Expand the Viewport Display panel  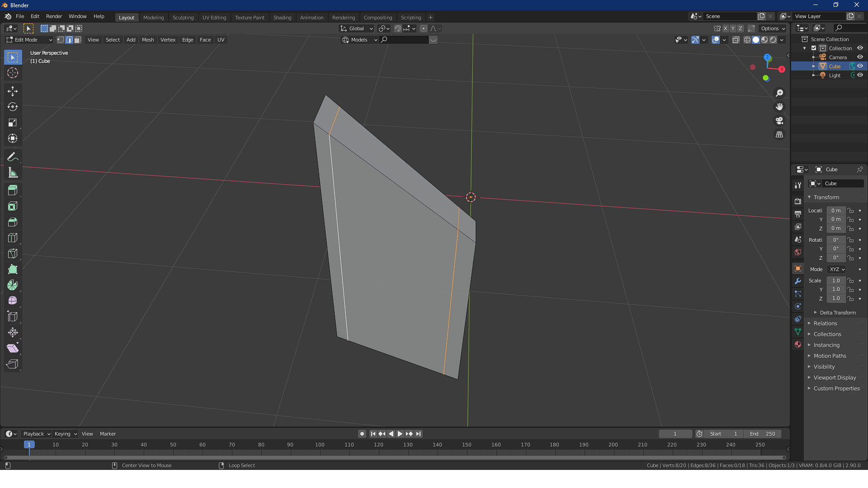point(835,378)
